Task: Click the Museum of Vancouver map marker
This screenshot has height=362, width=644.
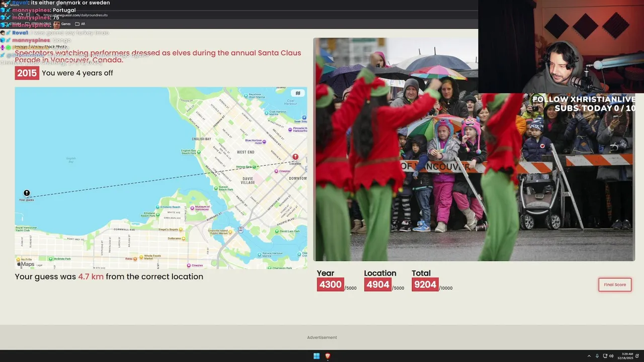Action: [191, 207]
